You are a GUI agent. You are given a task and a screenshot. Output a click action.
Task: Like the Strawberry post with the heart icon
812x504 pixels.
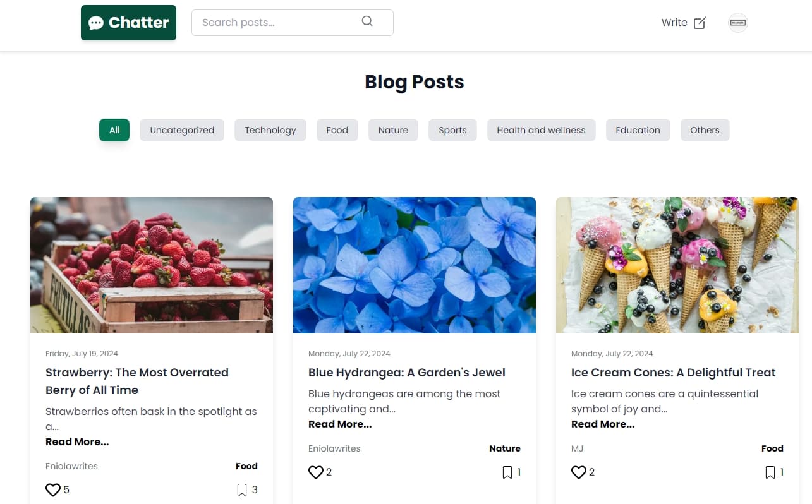tap(53, 489)
